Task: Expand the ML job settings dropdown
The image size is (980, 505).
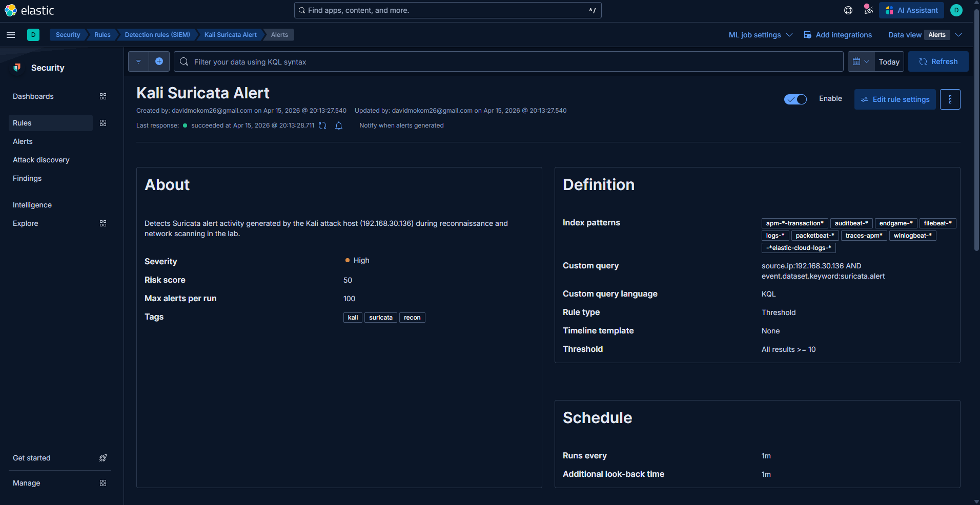Action: tap(761, 35)
